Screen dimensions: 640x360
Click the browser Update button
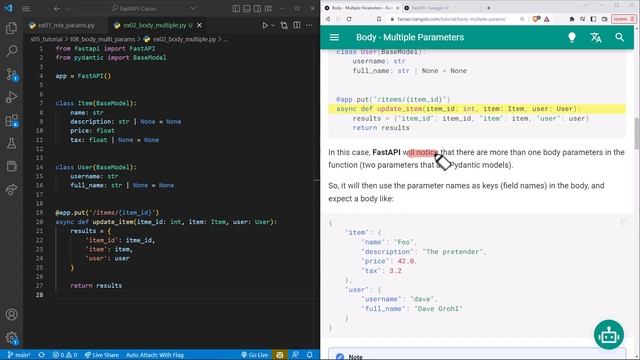(623, 19)
